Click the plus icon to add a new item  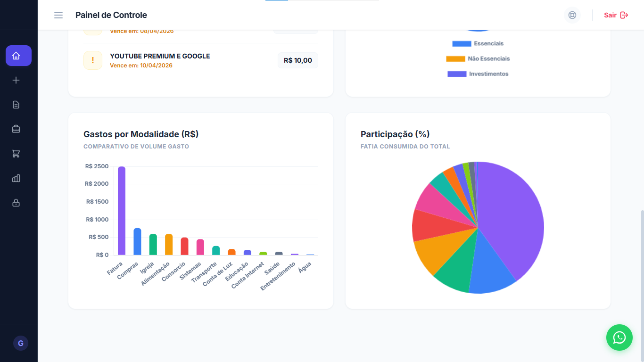(16, 80)
